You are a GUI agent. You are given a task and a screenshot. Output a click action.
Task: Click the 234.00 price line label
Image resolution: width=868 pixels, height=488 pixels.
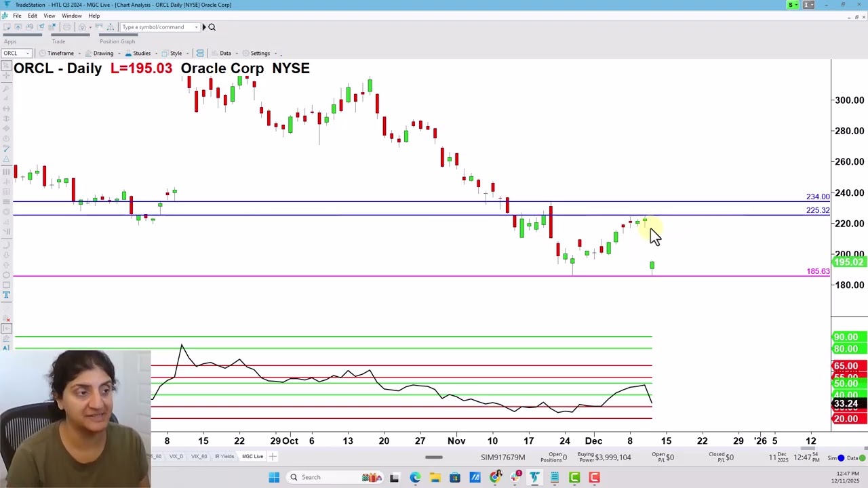(817, 197)
